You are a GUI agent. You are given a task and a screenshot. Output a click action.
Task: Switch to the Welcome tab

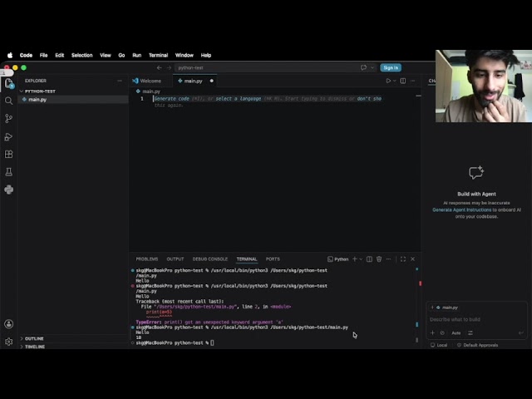click(x=151, y=81)
